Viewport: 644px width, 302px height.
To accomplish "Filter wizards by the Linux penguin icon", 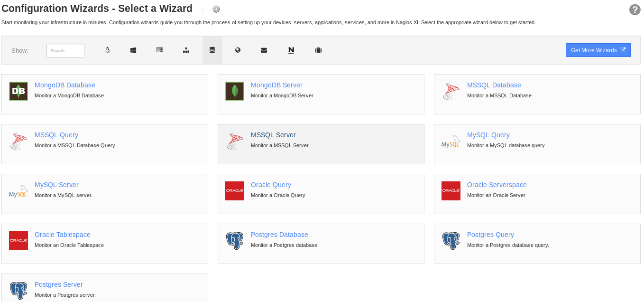I will pos(108,50).
